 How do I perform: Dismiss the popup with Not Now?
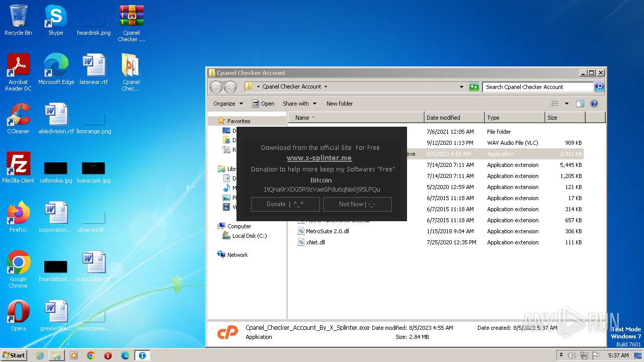pos(357,204)
